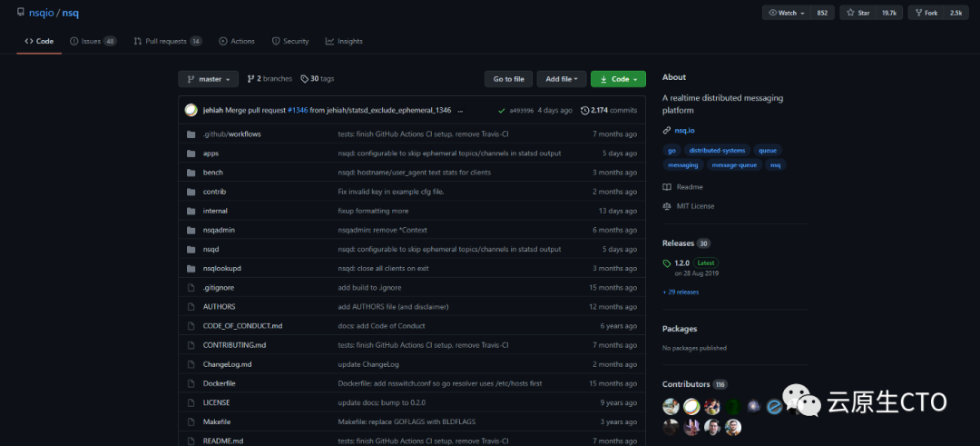
Task: Open the '+ 29 releases' link
Action: (681, 292)
